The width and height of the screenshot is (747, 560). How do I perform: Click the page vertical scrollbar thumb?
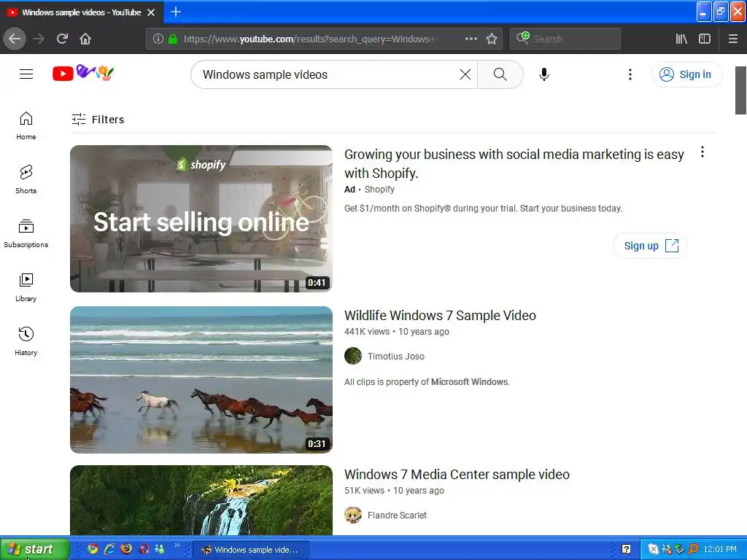click(740, 90)
